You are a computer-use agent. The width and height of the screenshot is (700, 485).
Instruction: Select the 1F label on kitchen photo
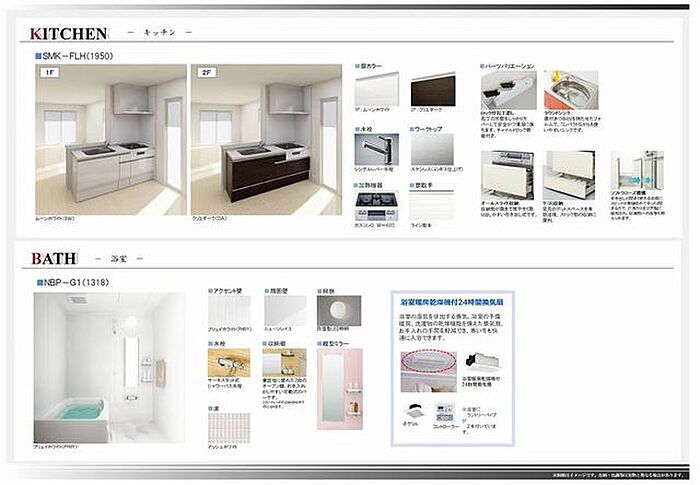click(x=48, y=74)
